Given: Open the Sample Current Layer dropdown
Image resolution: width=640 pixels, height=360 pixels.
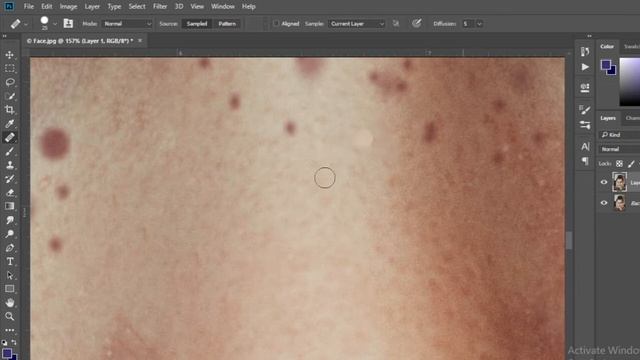Looking at the screenshot, I should pyautogui.click(x=356, y=24).
